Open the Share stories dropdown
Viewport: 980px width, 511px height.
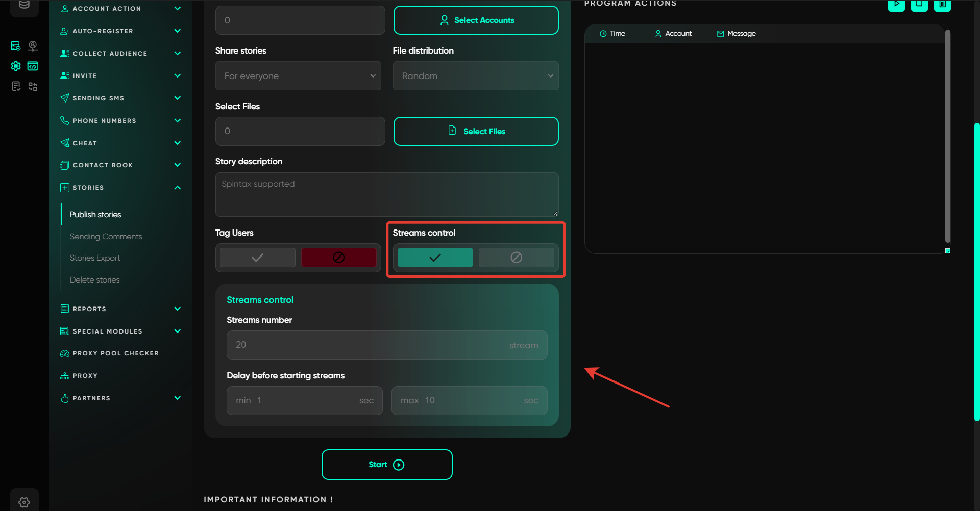[x=298, y=76]
